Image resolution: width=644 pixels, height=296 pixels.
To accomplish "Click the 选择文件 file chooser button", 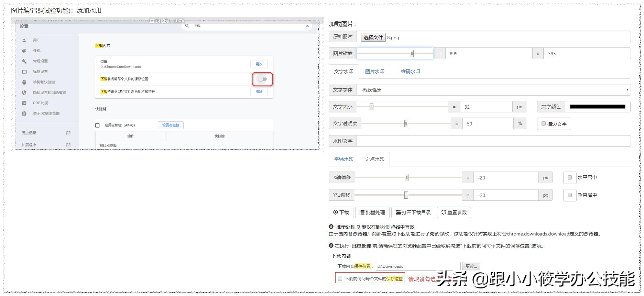I will (x=373, y=37).
